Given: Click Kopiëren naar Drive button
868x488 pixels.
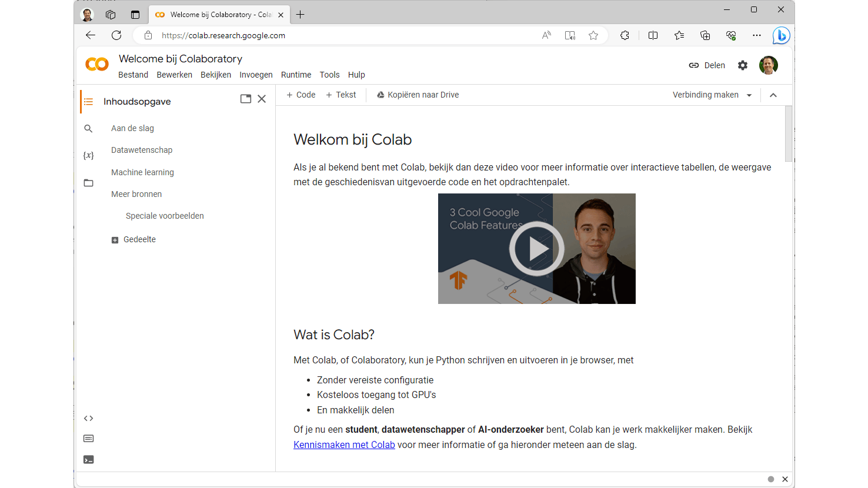Looking at the screenshot, I should [418, 95].
